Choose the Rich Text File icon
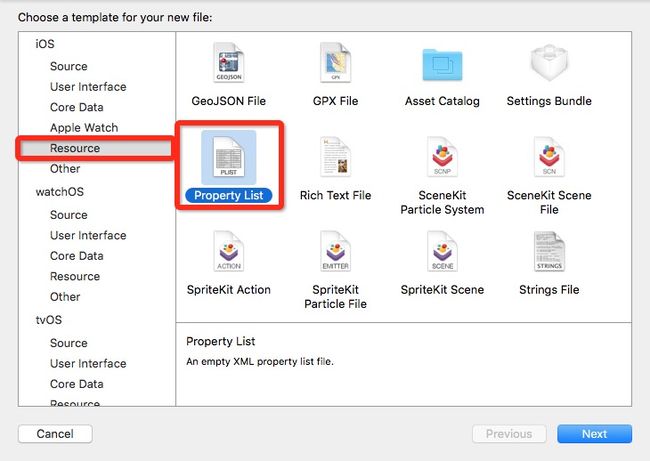 pos(335,157)
